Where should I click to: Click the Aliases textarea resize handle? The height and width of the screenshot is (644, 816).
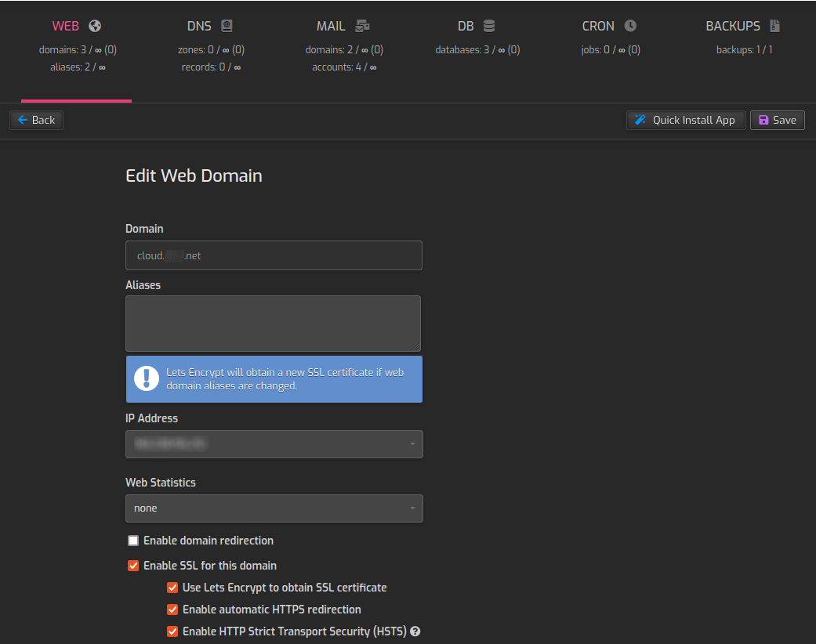[x=416, y=347]
